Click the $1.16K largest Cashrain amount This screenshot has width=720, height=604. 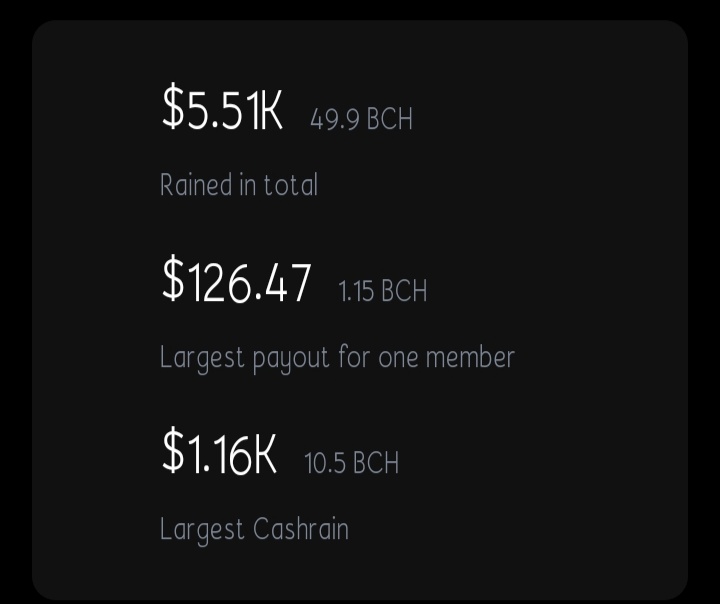click(x=219, y=451)
